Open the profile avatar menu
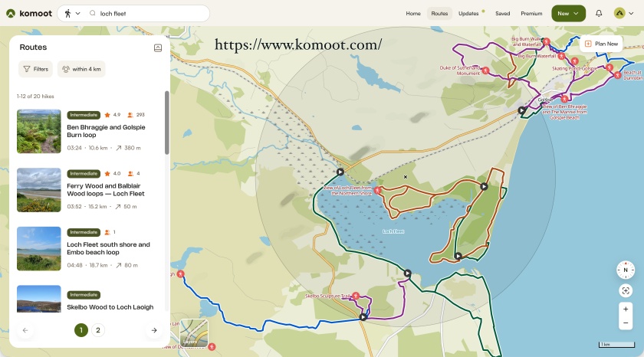Image resolution: width=644 pixels, height=357 pixels. coord(624,13)
